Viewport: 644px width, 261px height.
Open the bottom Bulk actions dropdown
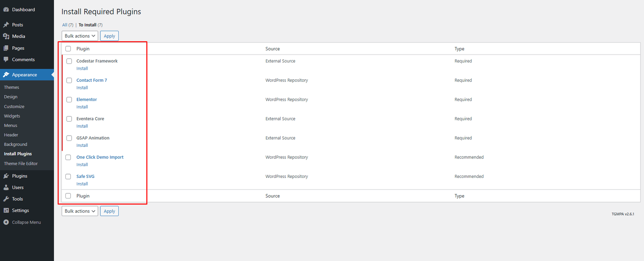(80, 211)
